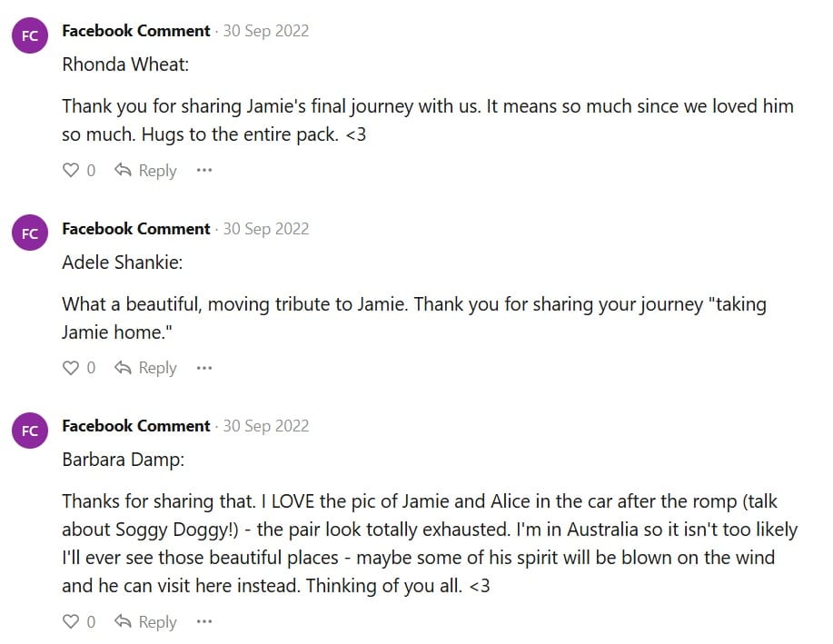The height and width of the screenshot is (644, 833).
Task: Click the FC avatar beside Adele Shankie's comment
Action: tap(30, 233)
